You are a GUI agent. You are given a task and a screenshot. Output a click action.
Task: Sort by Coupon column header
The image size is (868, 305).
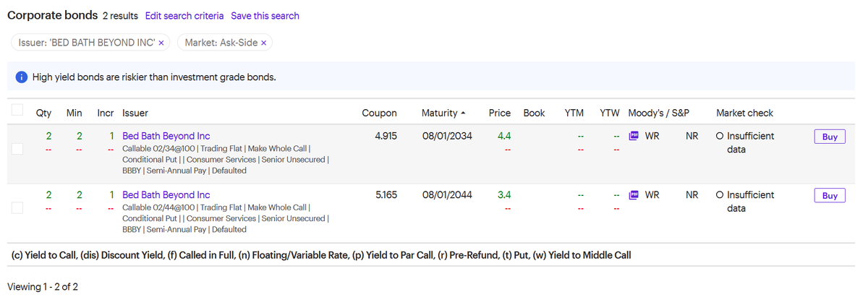379,113
